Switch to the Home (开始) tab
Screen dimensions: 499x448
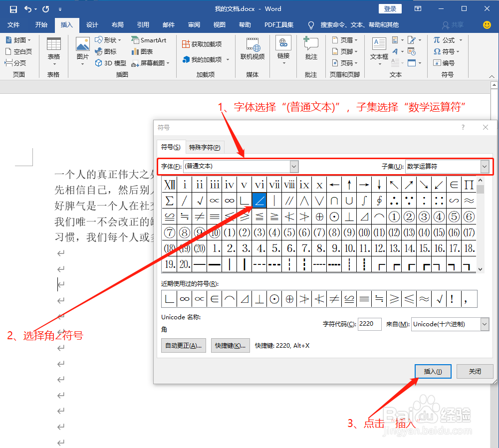coord(41,25)
